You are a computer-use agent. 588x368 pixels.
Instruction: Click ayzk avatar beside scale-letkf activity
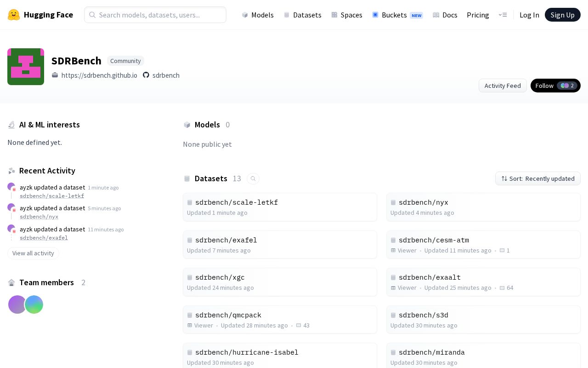(11, 187)
